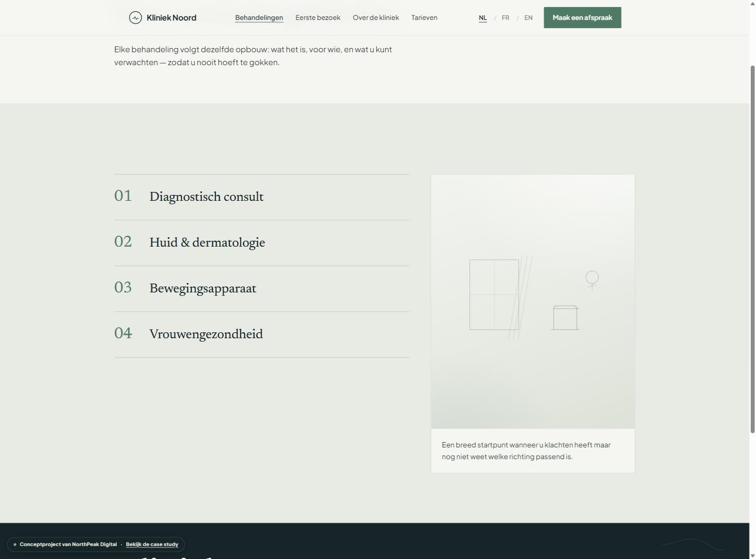Click the Kliniek Noord heartbeat logo icon
This screenshot has width=756, height=559.
tap(136, 18)
